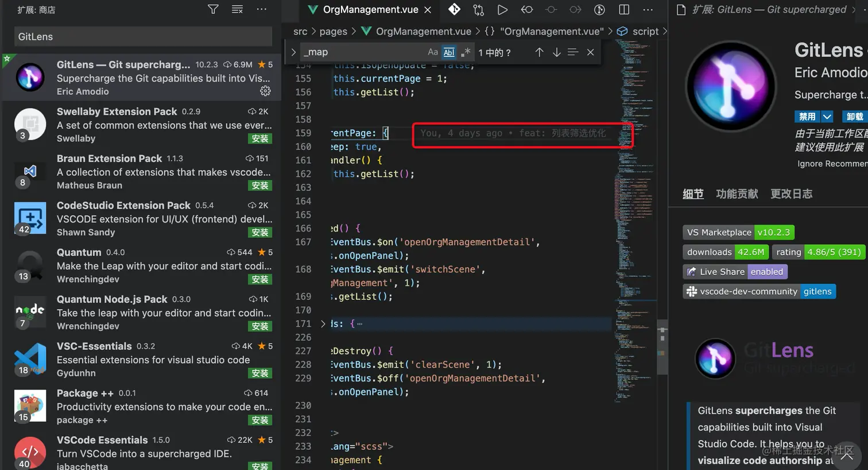Install Braun Extension Pack
Viewport: 868px width, 470px height.
[x=260, y=186]
